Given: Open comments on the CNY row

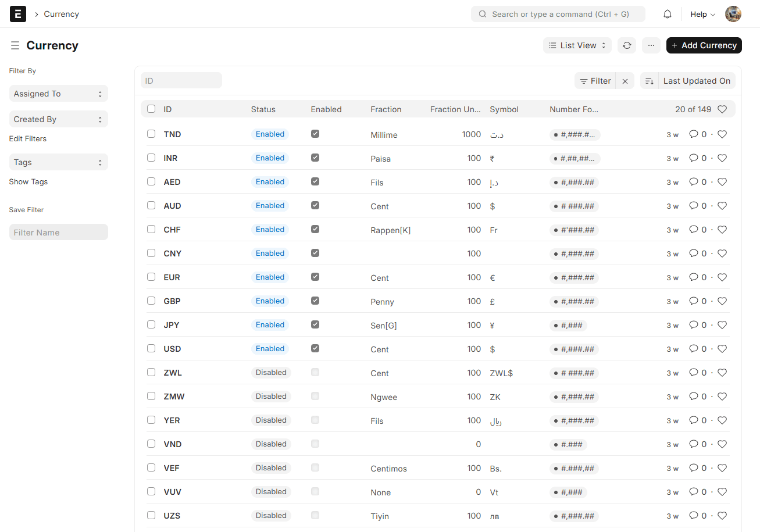Looking at the screenshot, I should (x=698, y=253).
